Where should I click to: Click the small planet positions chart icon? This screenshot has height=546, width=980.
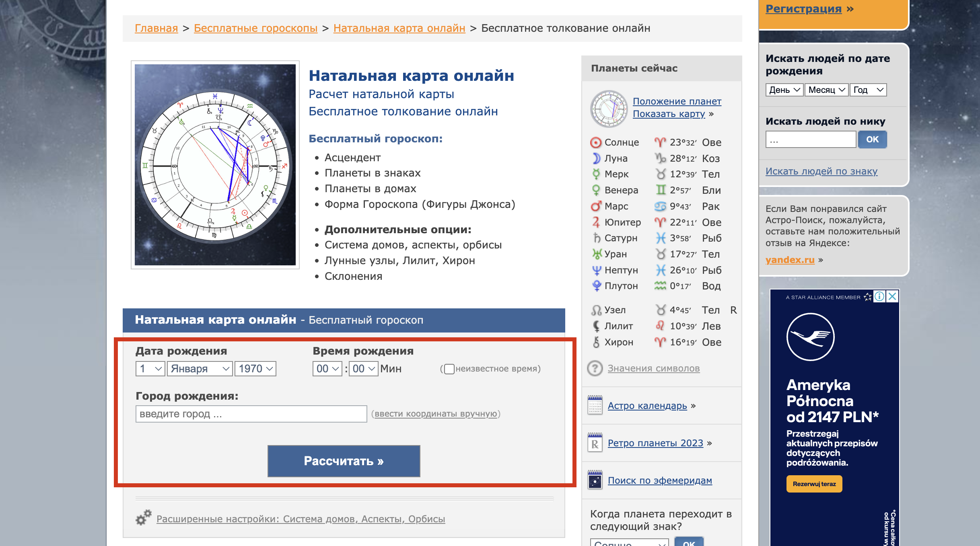[x=608, y=108]
